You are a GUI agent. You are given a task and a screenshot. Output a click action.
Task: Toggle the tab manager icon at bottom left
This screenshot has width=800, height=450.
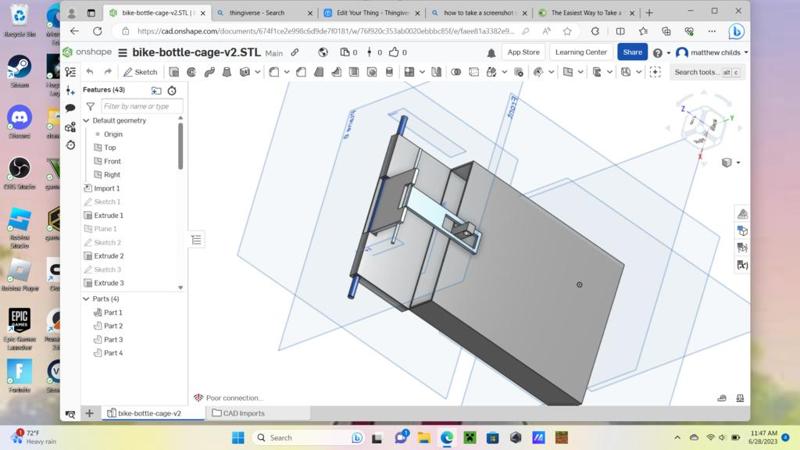pyautogui.click(x=70, y=414)
